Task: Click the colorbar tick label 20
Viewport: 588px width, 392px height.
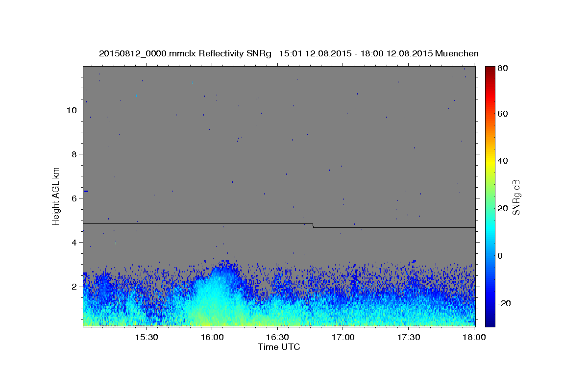Action: pos(502,208)
